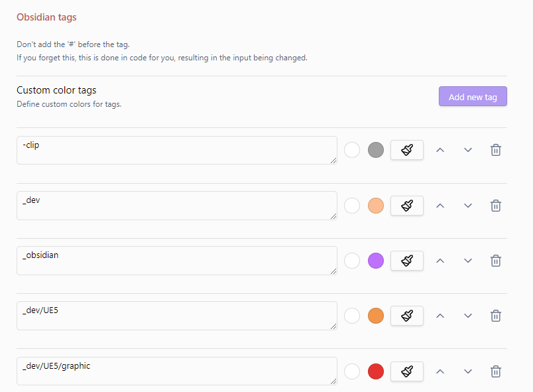This screenshot has height=392, width=533.
Task: Move the _dev tag up
Action: click(x=440, y=206)
